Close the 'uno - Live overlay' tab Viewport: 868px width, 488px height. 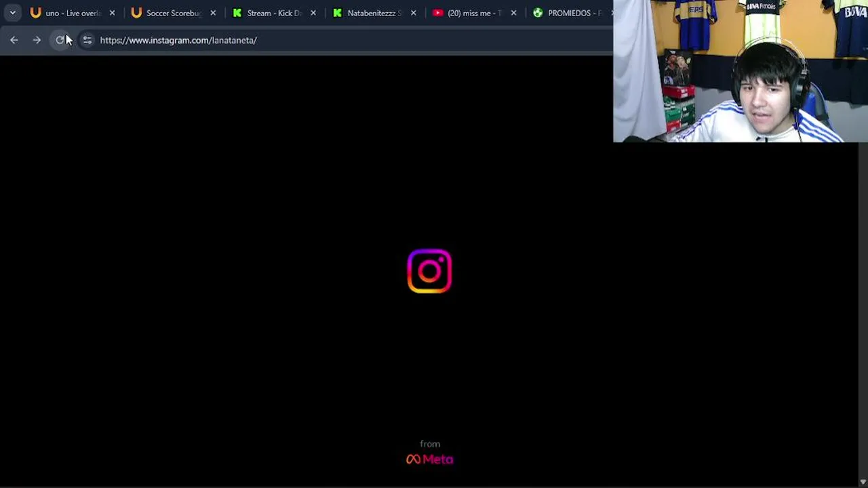click(113, 13)
